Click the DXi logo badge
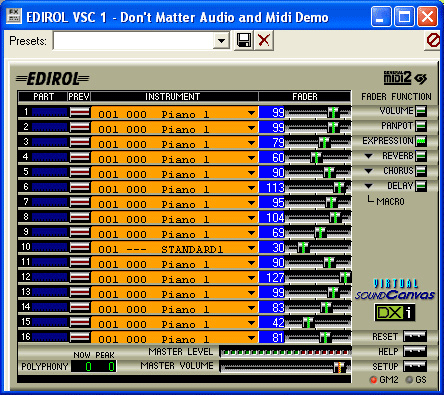 click(395, 312)
